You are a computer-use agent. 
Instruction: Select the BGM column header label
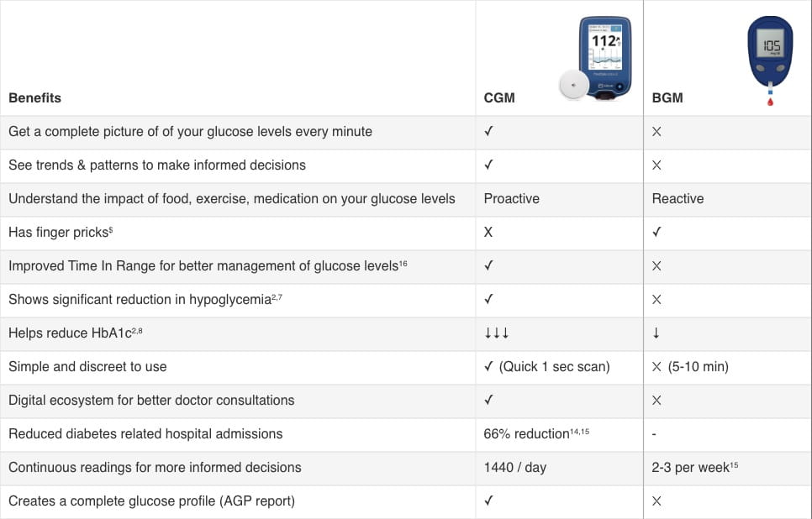coord(667,97)
